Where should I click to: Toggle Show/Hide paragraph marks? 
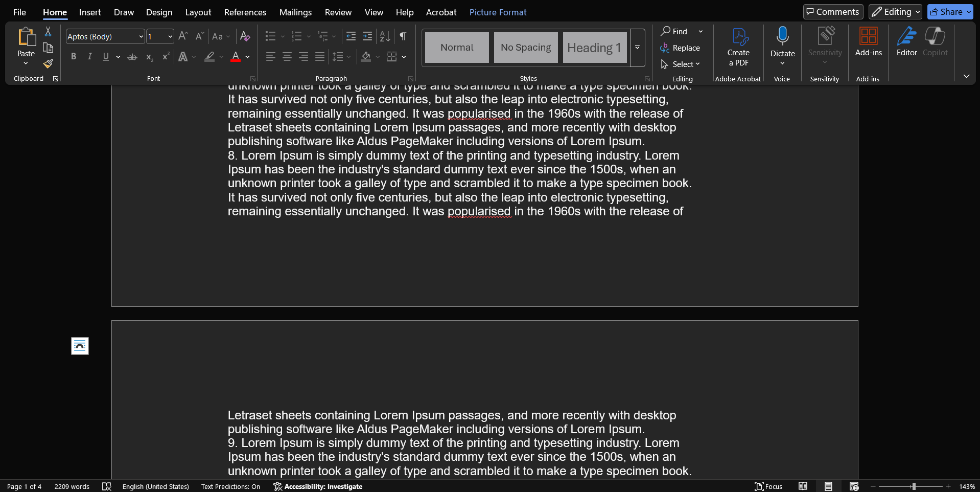tap(403, 36)
